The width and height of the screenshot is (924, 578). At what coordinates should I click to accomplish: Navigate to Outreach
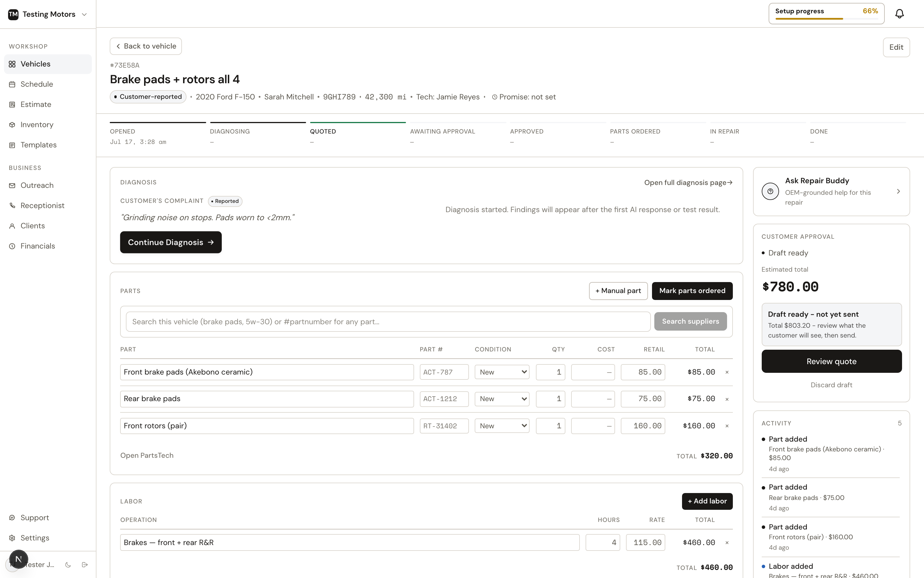point(48,186)
